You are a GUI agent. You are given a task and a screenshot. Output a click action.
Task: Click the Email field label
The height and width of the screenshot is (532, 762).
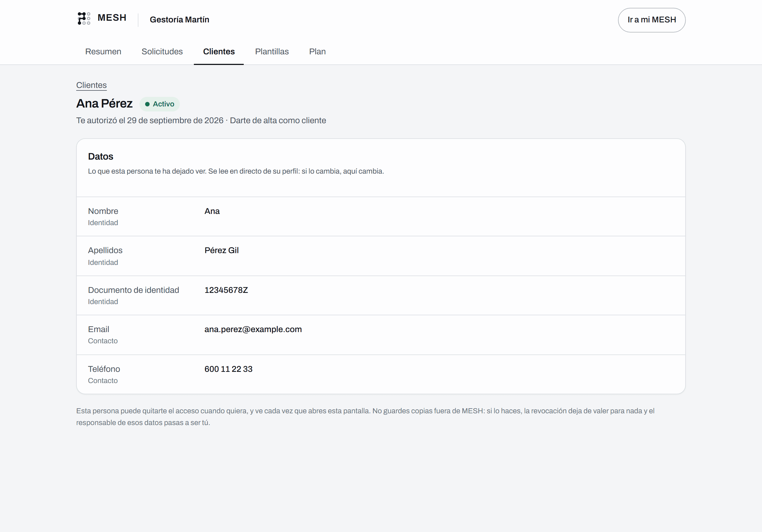pos(99,329)
